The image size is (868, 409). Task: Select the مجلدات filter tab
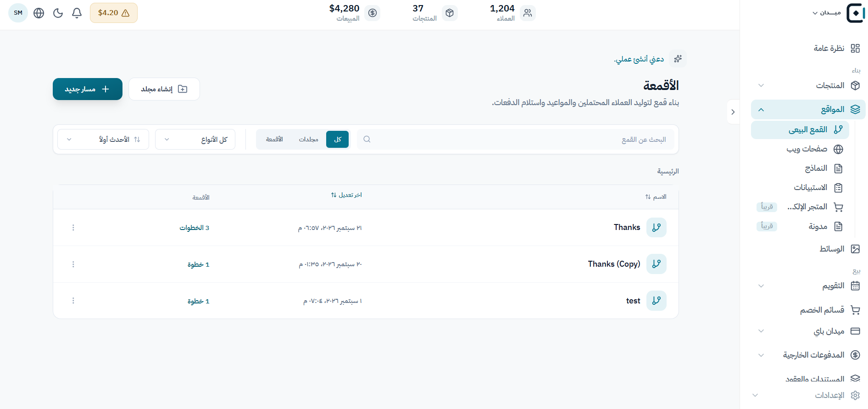(309, 140)
